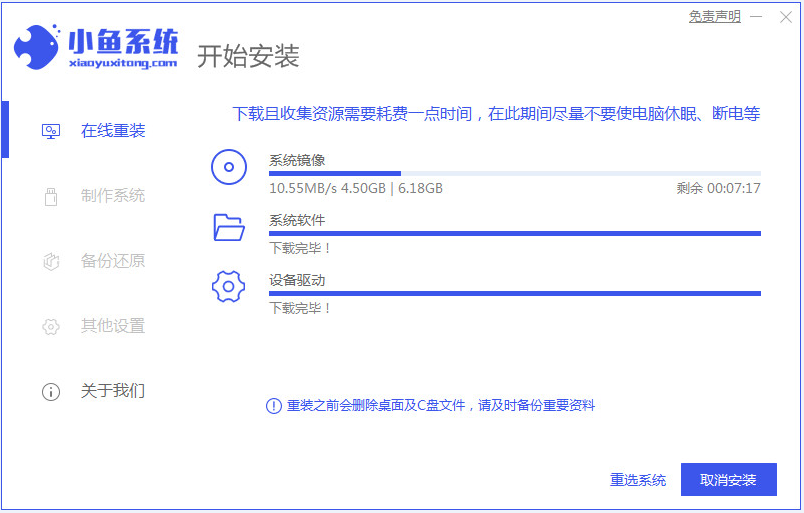
Task: Click the 系统镜像 disc icon
Action: 229,167
